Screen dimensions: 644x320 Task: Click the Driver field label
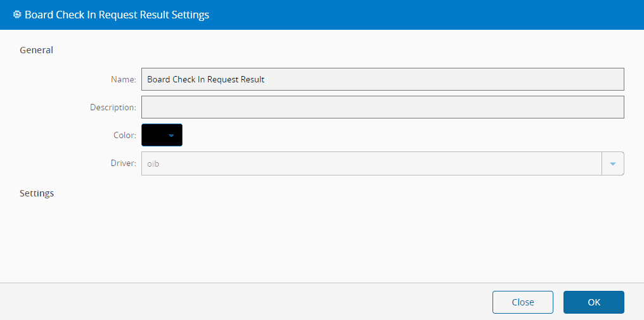tap(123, 163)
